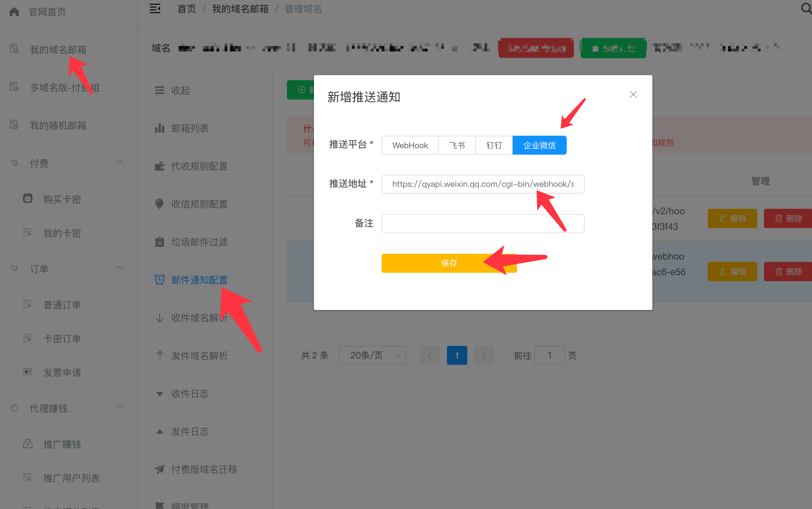Toggle the sidebar collapse hamburger icon
This screenshot has width=812, height=509.
coord(155,9)
